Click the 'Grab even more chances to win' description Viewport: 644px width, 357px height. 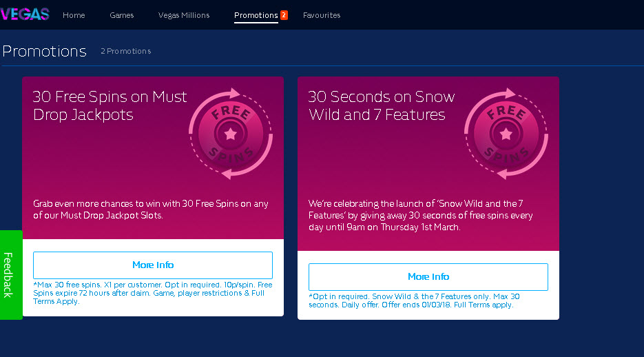(x=151, y=210)
